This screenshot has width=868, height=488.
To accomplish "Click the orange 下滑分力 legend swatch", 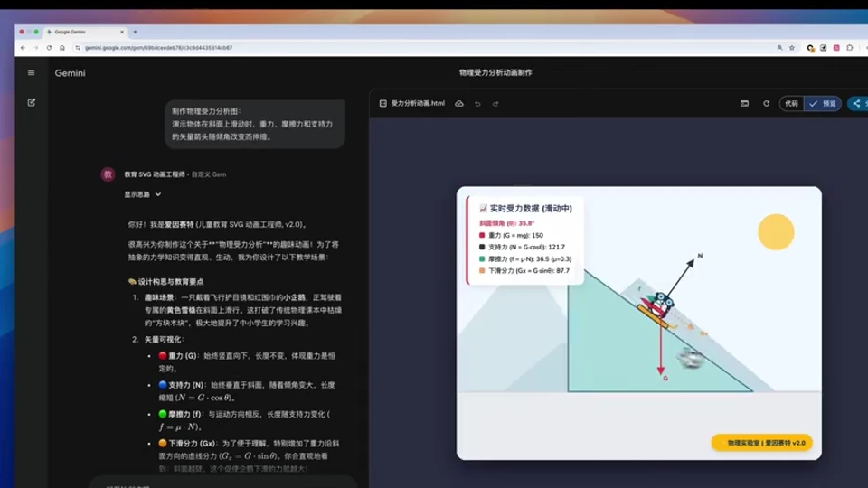I will [482, 270].
